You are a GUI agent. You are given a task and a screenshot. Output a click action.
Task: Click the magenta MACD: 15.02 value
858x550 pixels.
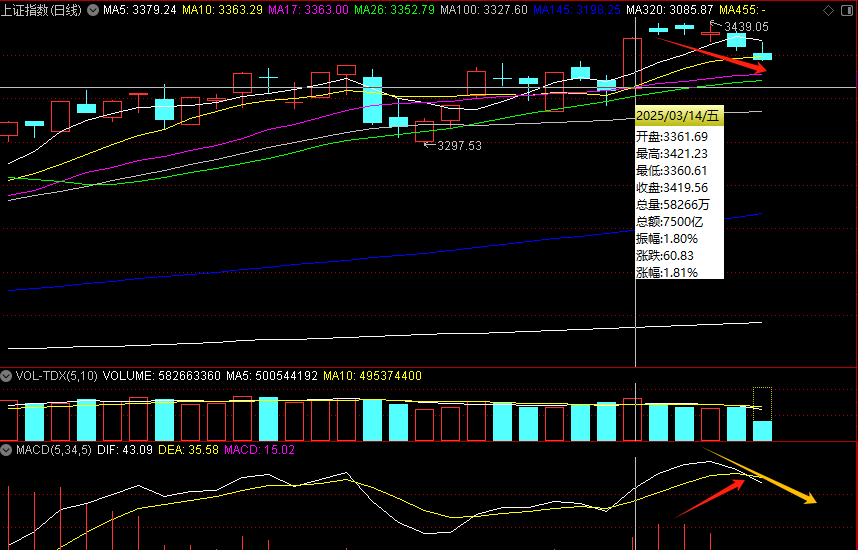(x=259, y=450)
